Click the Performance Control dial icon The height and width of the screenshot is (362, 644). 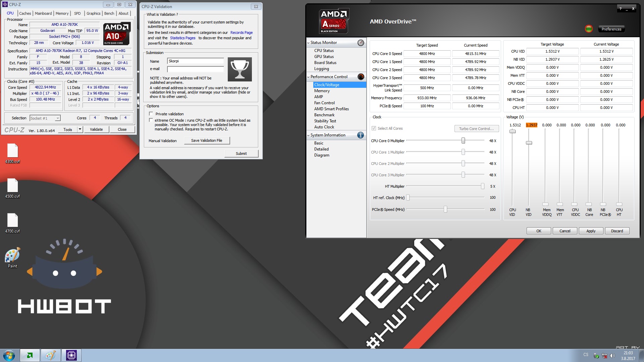361,77
